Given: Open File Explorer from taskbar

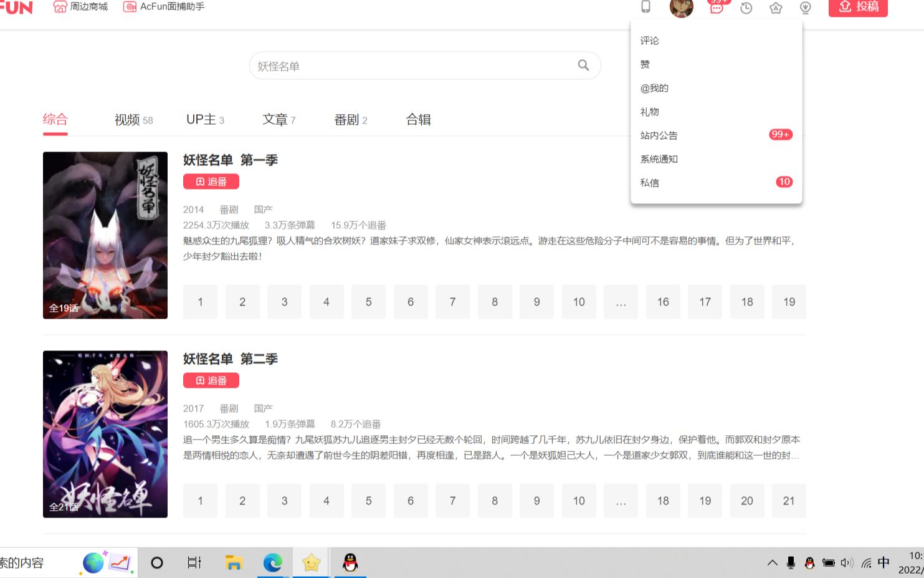Looking at the screenshot, I should tap(234, 563).
